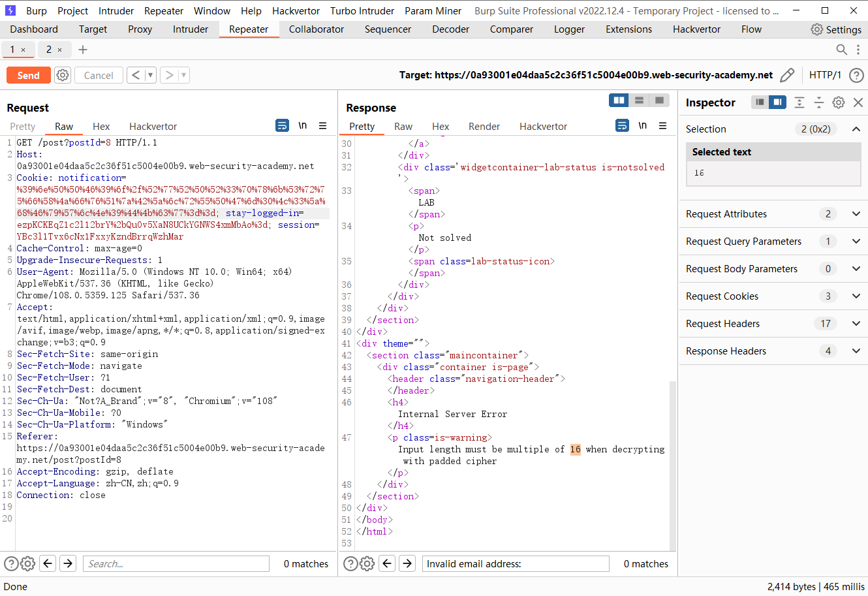Open the Request Hex view tab
Viewport: 868px width, 596px height.
tap(101, 126)
